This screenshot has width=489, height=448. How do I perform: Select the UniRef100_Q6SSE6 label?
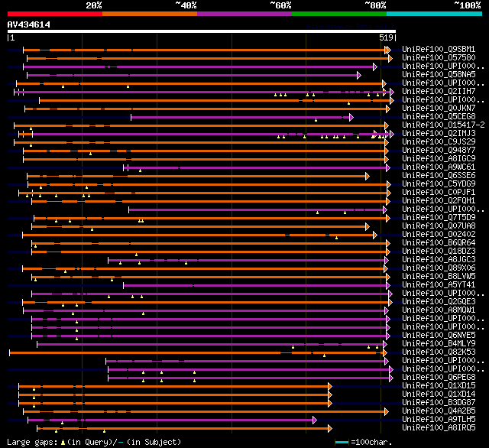click(x=439, y=176)
